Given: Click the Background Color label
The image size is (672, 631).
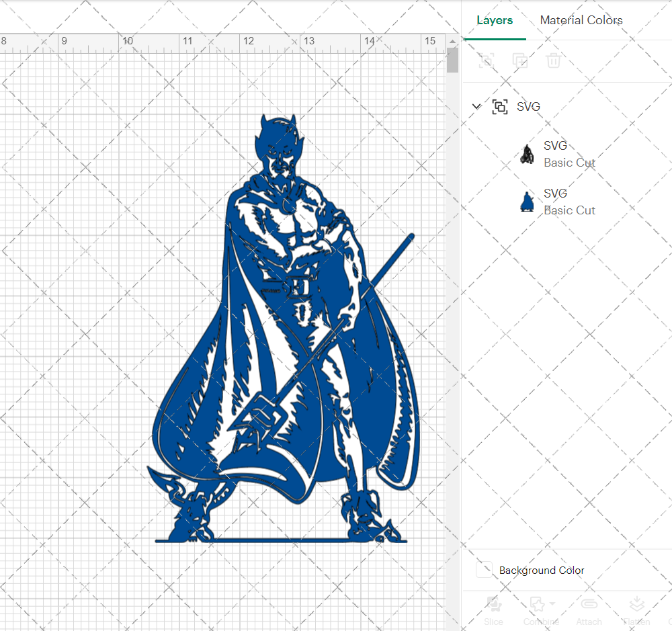Looking at the screenshot, I should click(542, 570).
